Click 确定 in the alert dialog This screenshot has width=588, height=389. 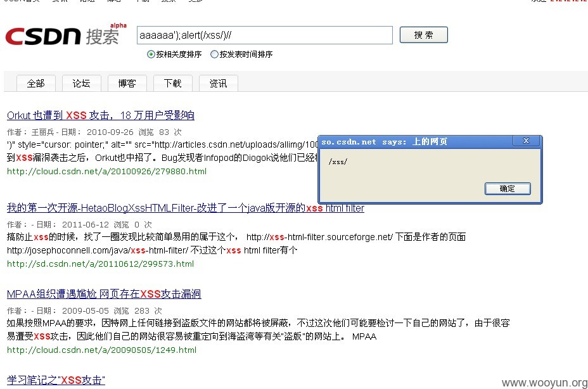pos(508,189)
